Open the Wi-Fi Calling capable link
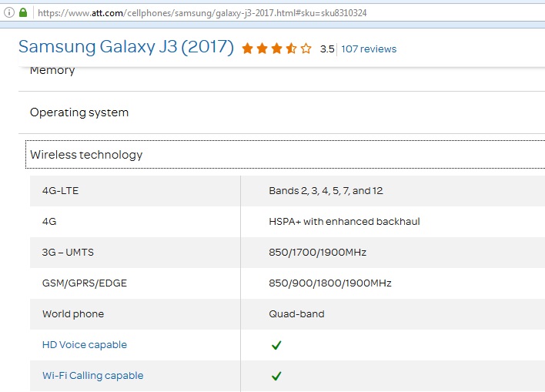Image resolution: width=545 pixels, height=392 pixels. [x=92, y=376]
